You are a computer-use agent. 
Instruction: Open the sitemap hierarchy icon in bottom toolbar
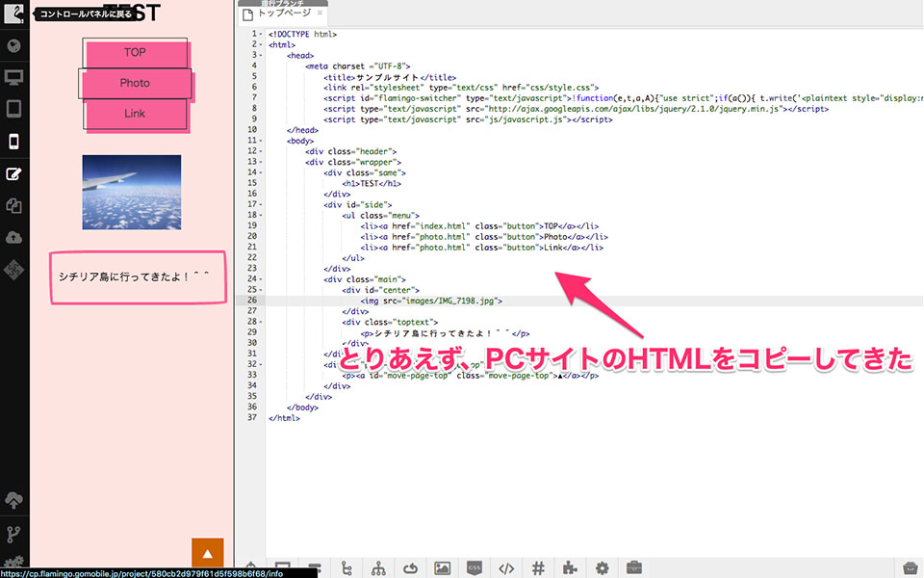tap(378, 568)
